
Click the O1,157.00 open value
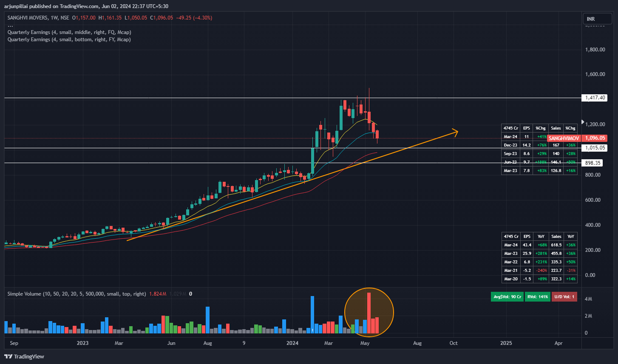click(84, 18)
